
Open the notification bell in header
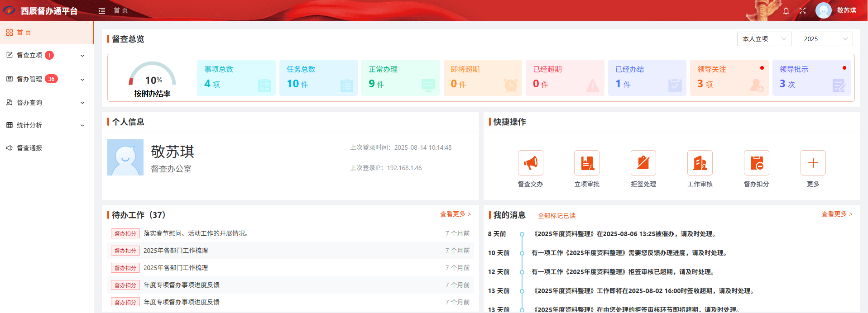click(x=786, y=11)
